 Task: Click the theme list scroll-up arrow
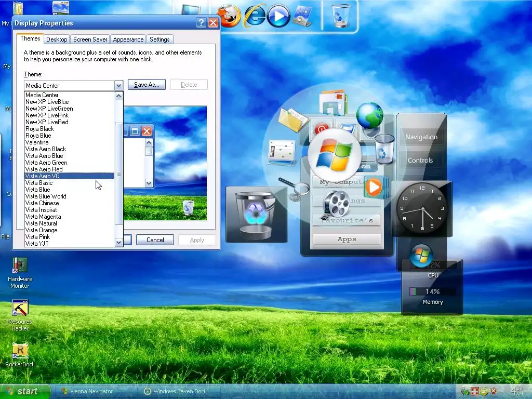[x=118, y=96]
